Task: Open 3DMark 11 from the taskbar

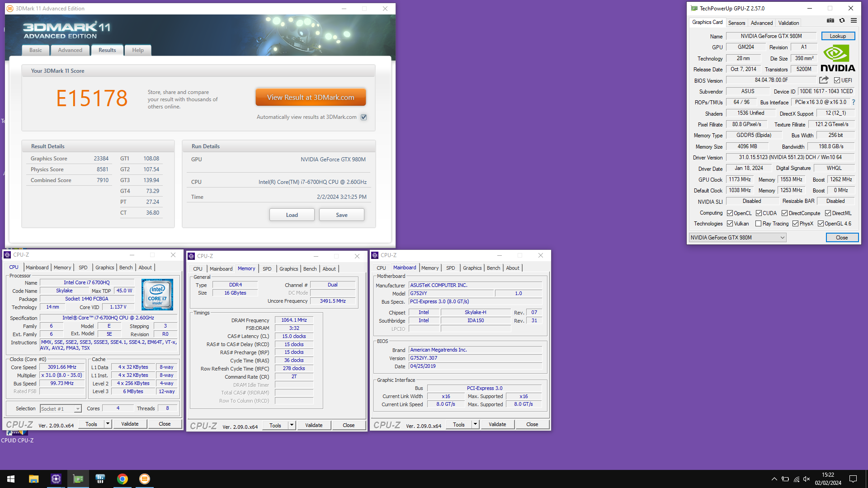Action: [144, 479]
